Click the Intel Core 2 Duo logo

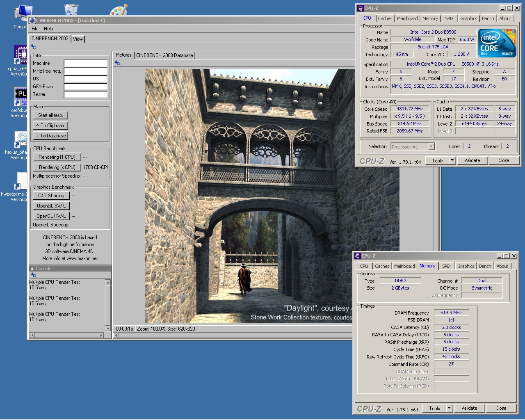498,43
